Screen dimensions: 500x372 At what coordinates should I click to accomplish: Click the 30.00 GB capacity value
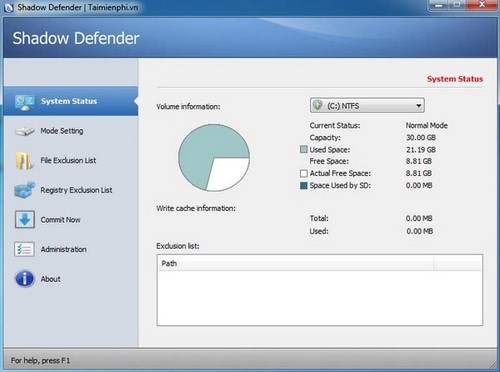pos(421,138)
